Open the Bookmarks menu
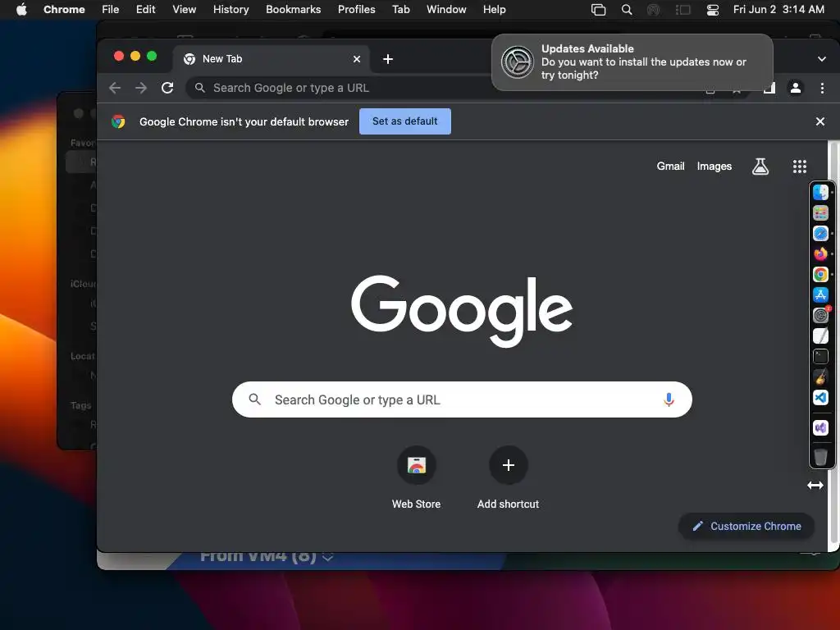The image size is (840, 630). 293,10
